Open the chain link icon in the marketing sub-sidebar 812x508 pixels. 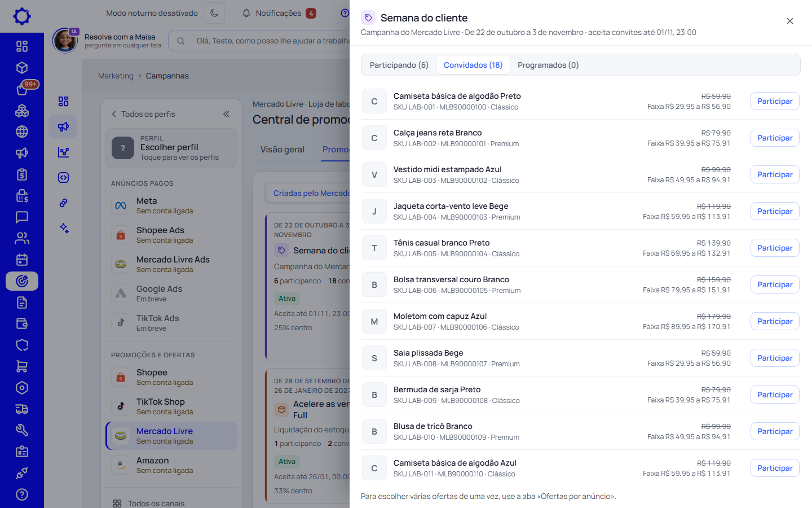pyautogui.click(x=63, y=203)
